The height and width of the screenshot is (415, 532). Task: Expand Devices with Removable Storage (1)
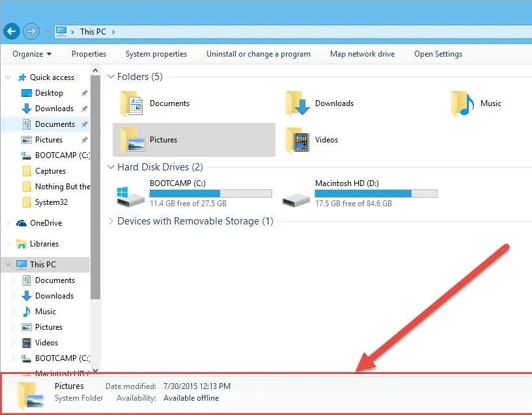111,221
